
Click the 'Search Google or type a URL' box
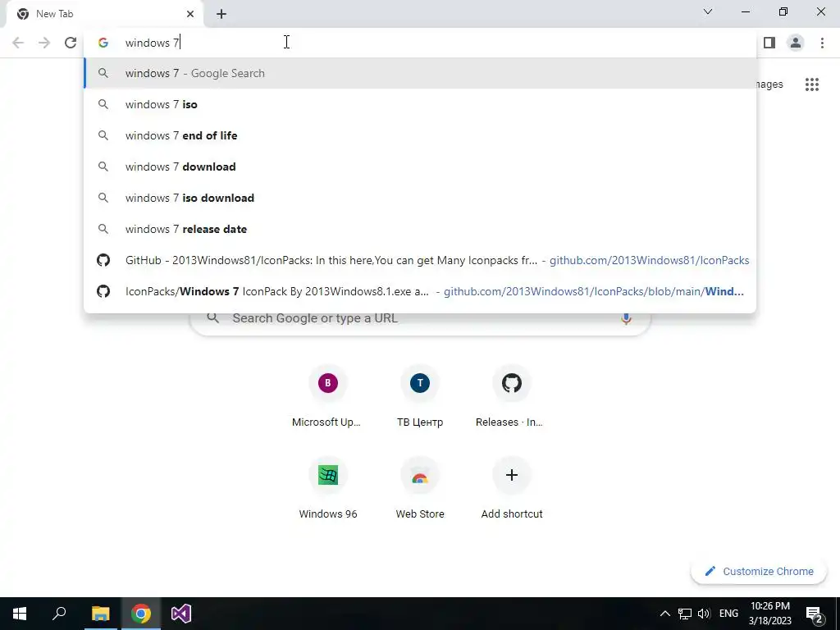[421, 322]
